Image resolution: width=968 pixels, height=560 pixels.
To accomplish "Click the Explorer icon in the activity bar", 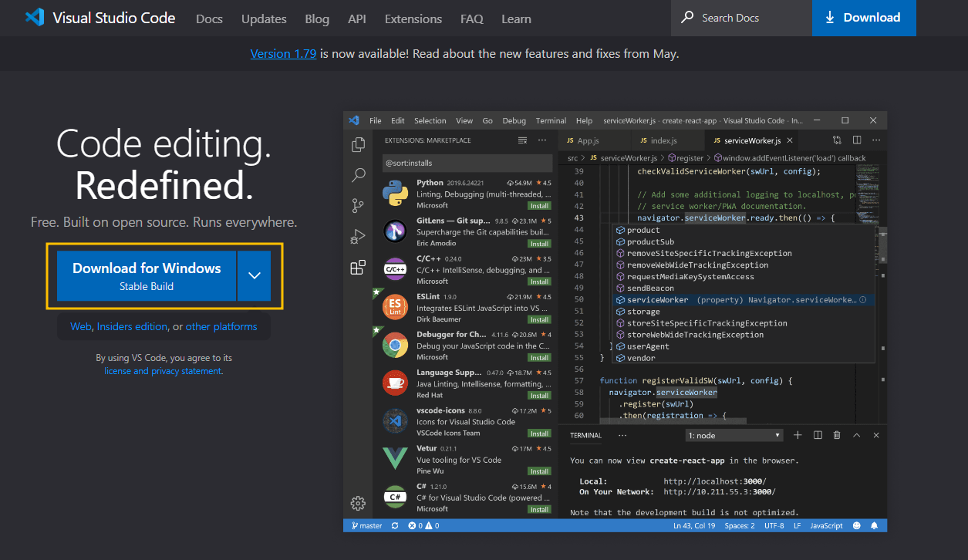I will click(x=358, y=144).
